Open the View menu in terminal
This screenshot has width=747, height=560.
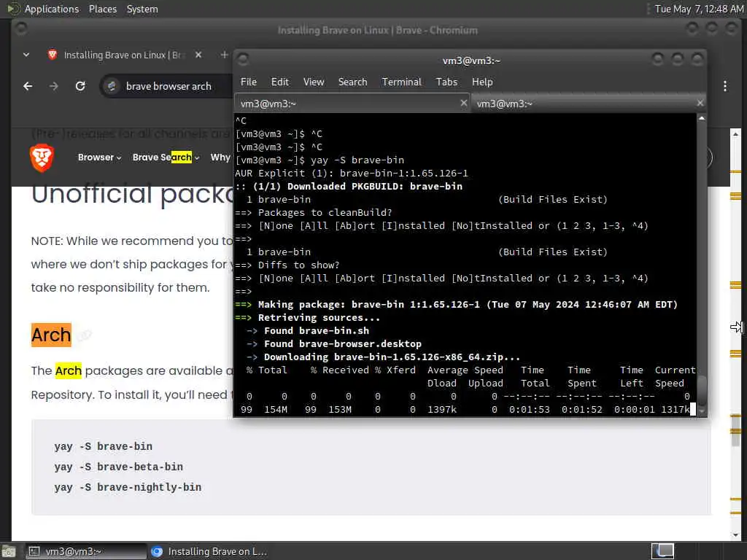pyautogui.click(x=314, y=82)
